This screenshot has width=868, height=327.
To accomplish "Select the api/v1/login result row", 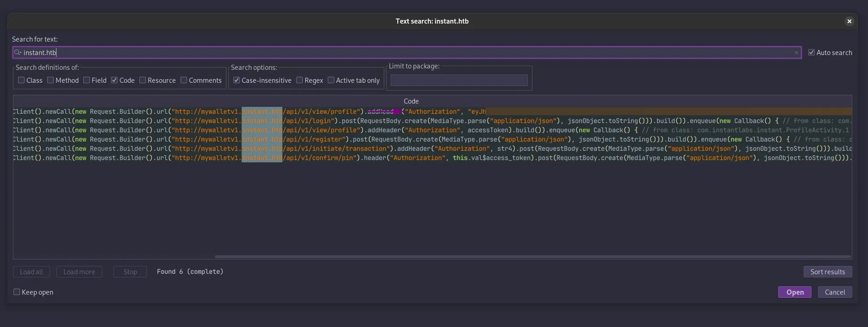I will click(432, 121).
